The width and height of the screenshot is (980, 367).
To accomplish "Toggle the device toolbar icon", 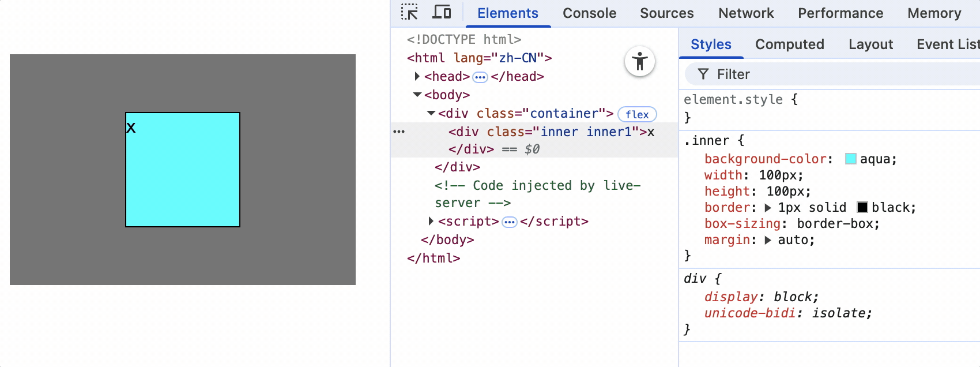I will click(x=442, y=12).
